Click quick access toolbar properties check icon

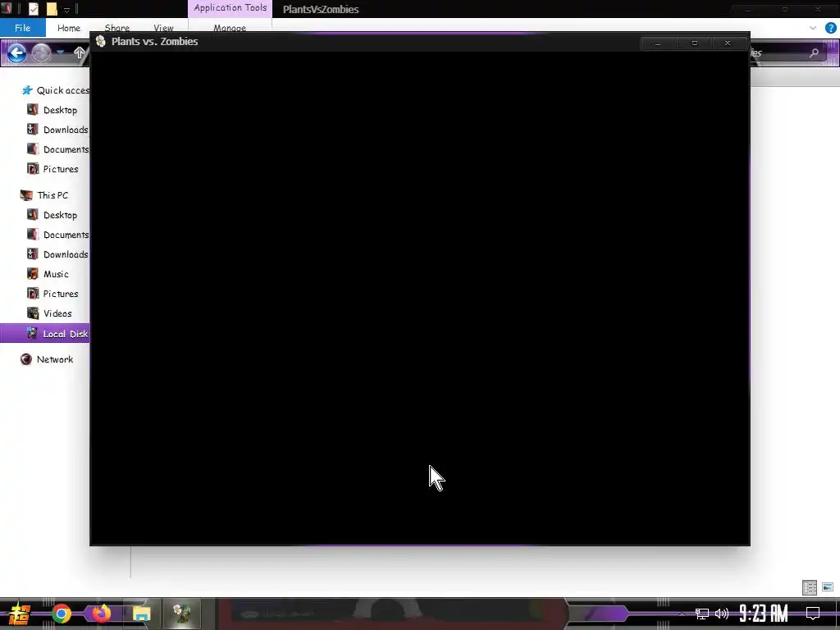34,8
